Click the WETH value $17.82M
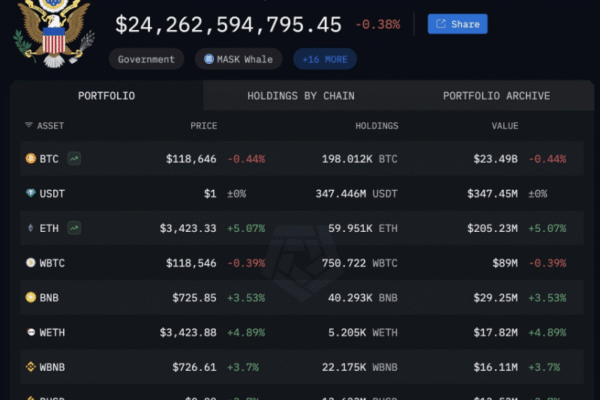This screenshot has height=400, width=600. pyautogui.click(x=496, y=333)
